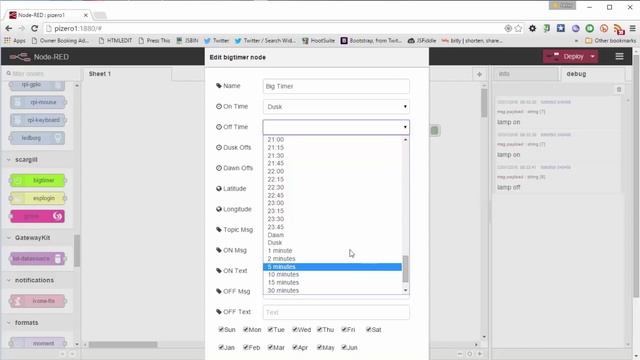Select the Sheet 1 tab

pyautogui.click(x=127, y=74)
